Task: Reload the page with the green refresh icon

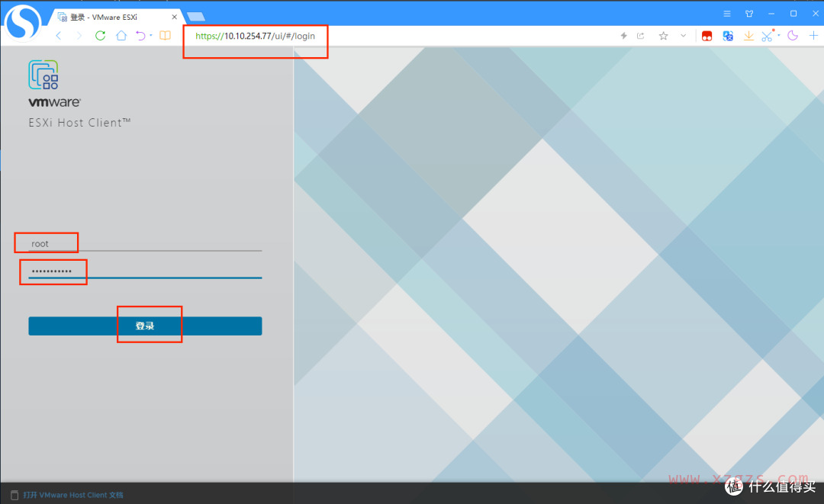Action: coord(100,35)
